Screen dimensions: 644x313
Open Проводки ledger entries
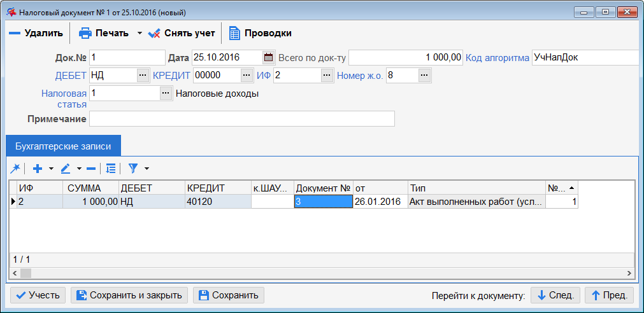[260, 33]
